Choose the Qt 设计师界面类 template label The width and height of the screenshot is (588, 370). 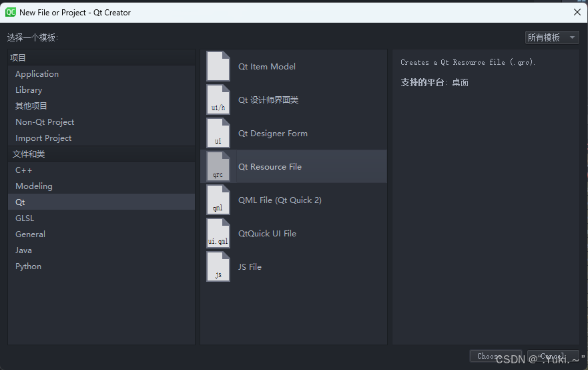tap(268, 100)
